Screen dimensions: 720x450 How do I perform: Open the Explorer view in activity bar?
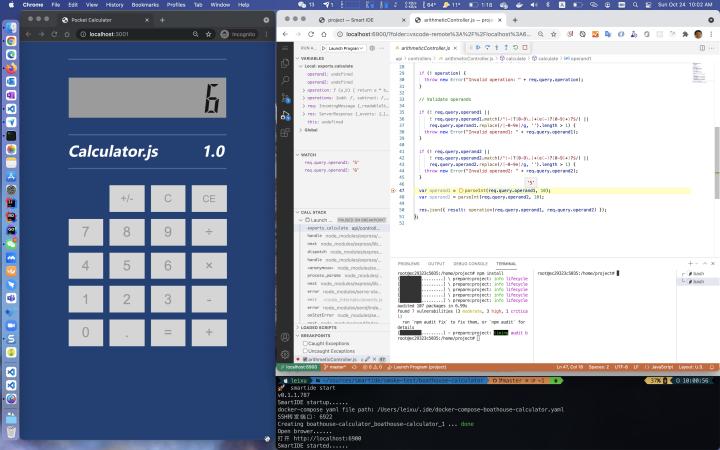(x=285, y=62)
